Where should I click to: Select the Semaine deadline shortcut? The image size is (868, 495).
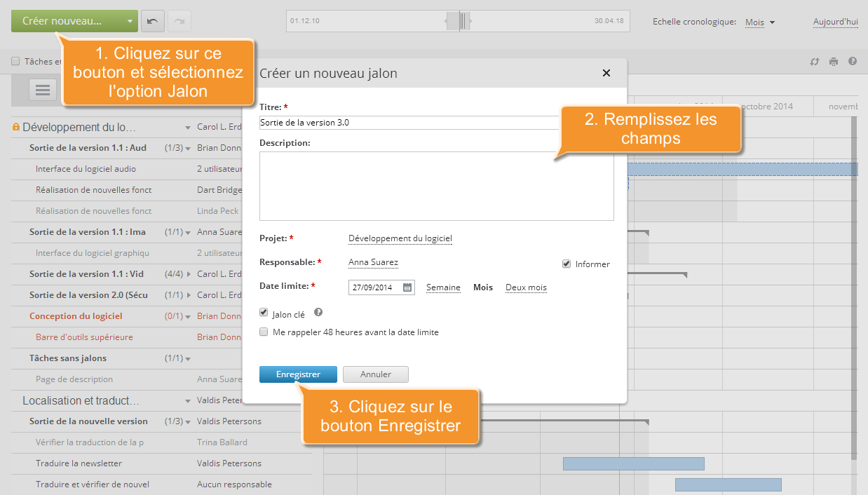443,287
